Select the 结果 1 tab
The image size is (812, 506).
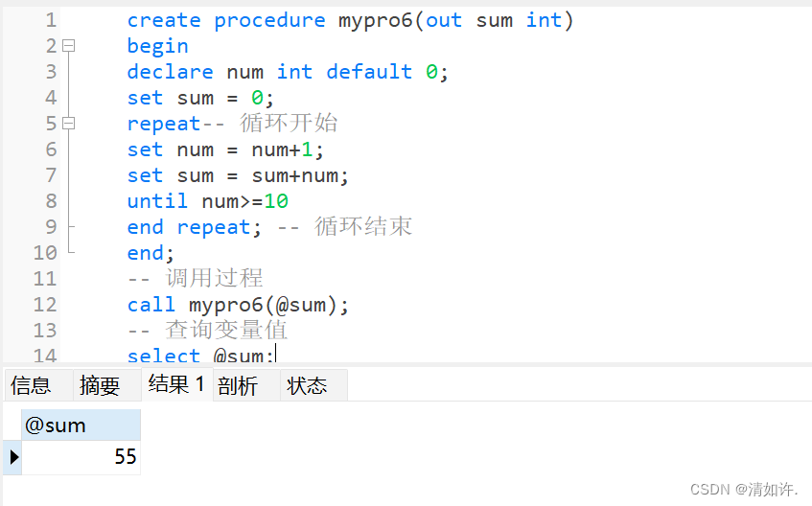click(176, 384)
